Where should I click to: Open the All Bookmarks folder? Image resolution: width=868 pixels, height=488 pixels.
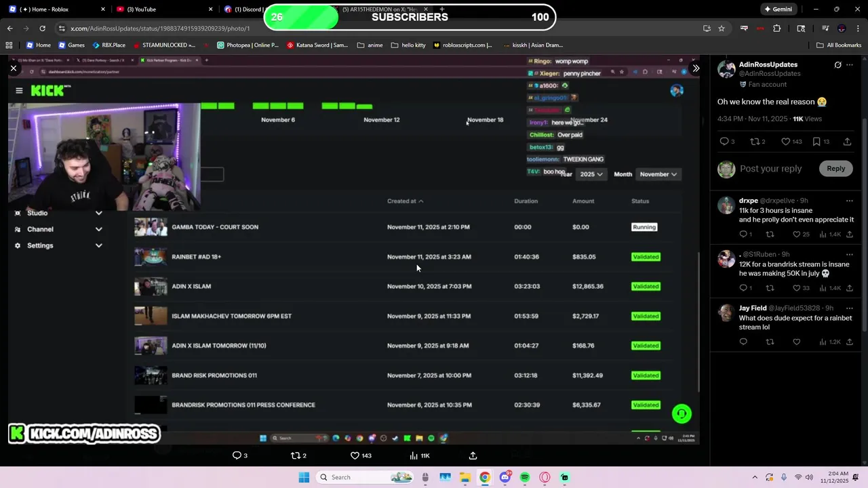click(839, 45)
